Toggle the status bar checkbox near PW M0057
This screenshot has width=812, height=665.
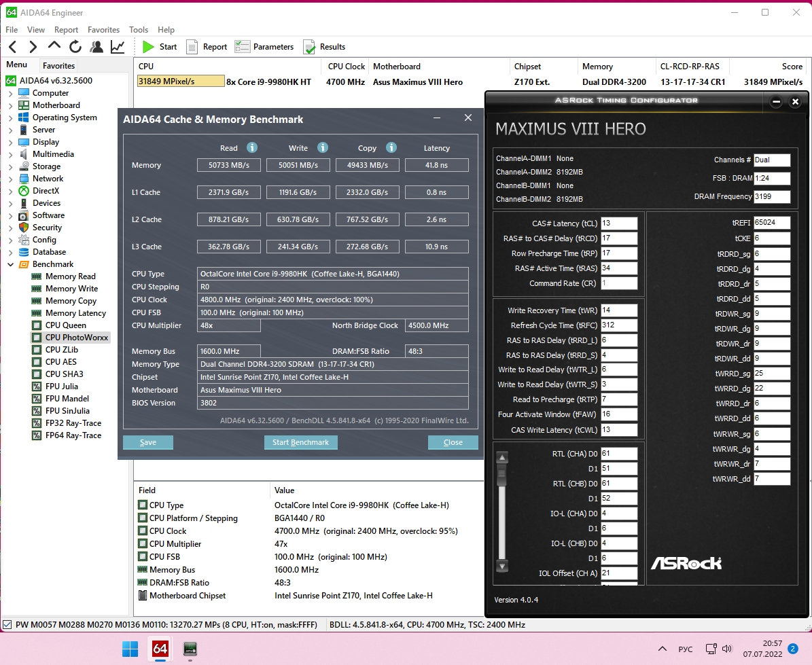click(7, 625)
